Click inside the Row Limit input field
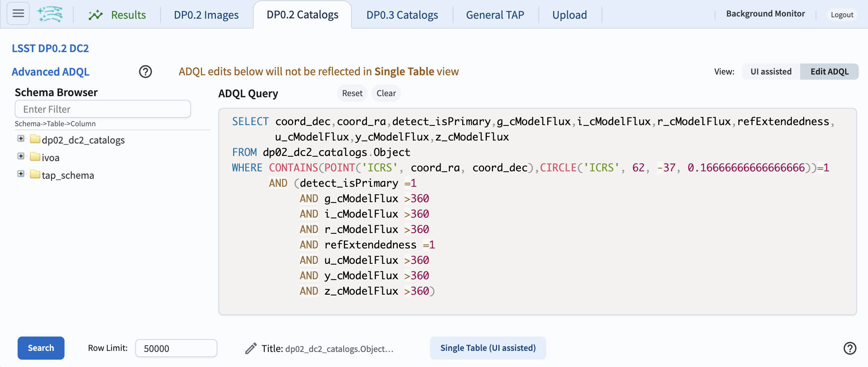The height and width of the screenshot is (367, 868). [x=176, y=348]
